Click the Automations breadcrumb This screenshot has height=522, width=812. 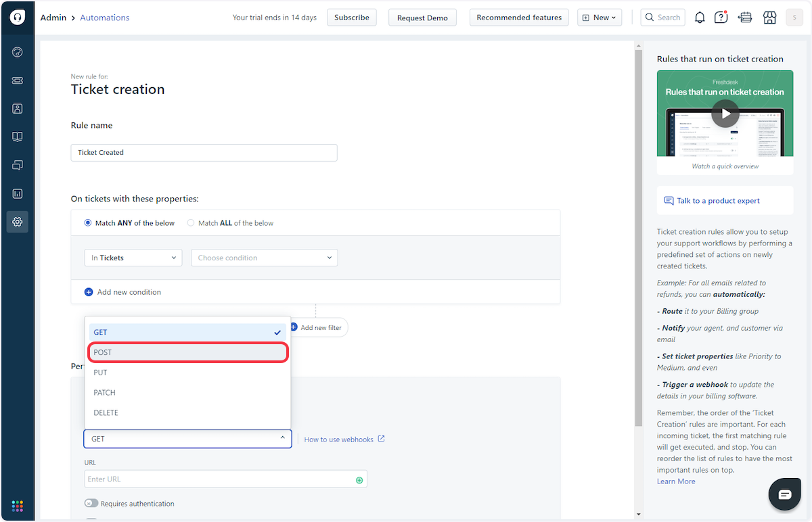104,18
